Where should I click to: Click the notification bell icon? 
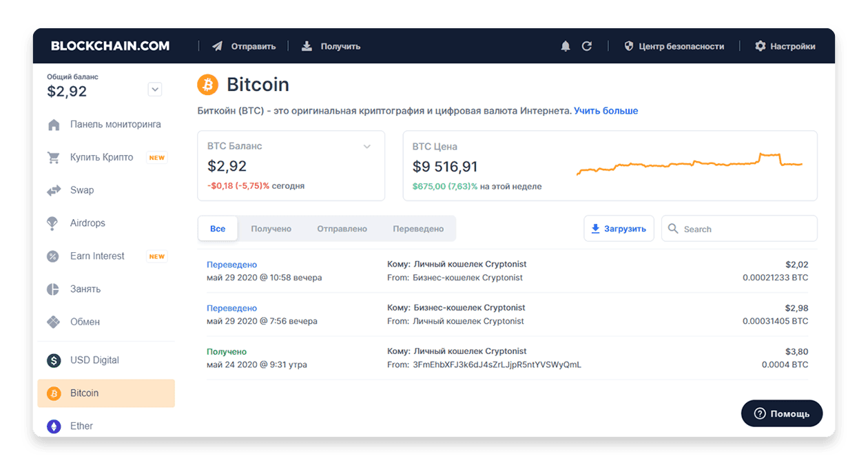(566, 46)
